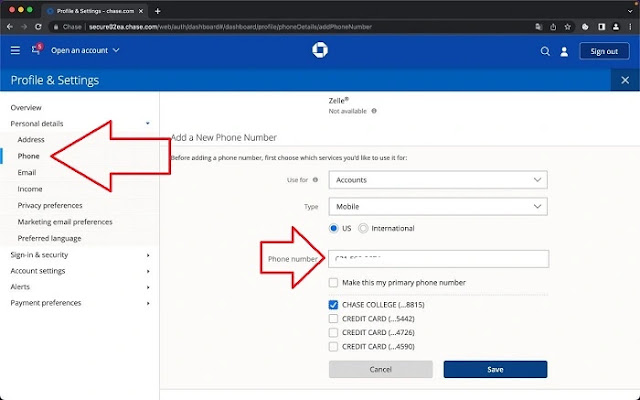Image resolution: width=640 pixels, height=400 pixels.
Task: Click the Sign out button
Action: coord(604,51)
